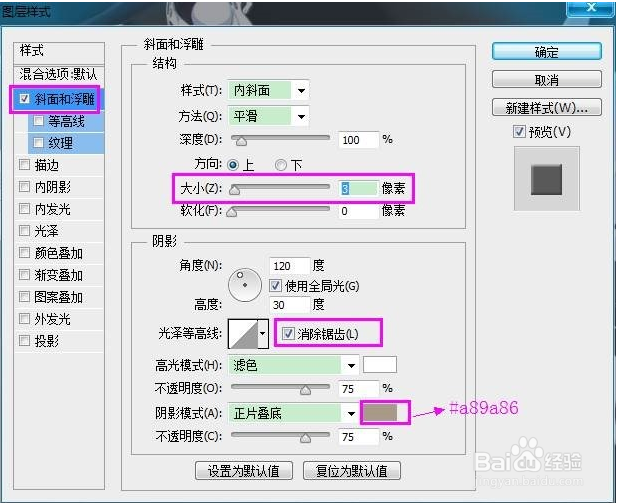This screenshot has height=503, width=618.
Task: Open the 光泽等高线 picker arrow
Action: (x=263, y=334)
